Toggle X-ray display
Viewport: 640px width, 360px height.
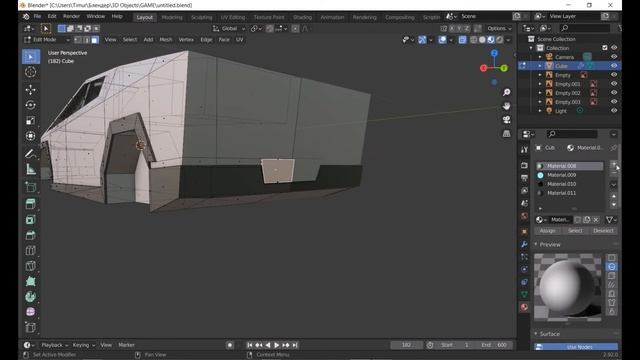(462, 40)
